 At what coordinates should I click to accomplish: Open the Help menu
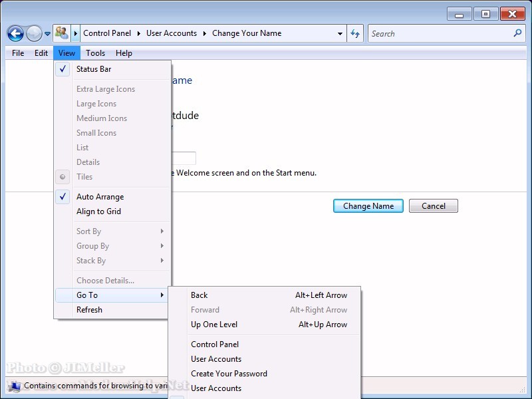point(124,53)
